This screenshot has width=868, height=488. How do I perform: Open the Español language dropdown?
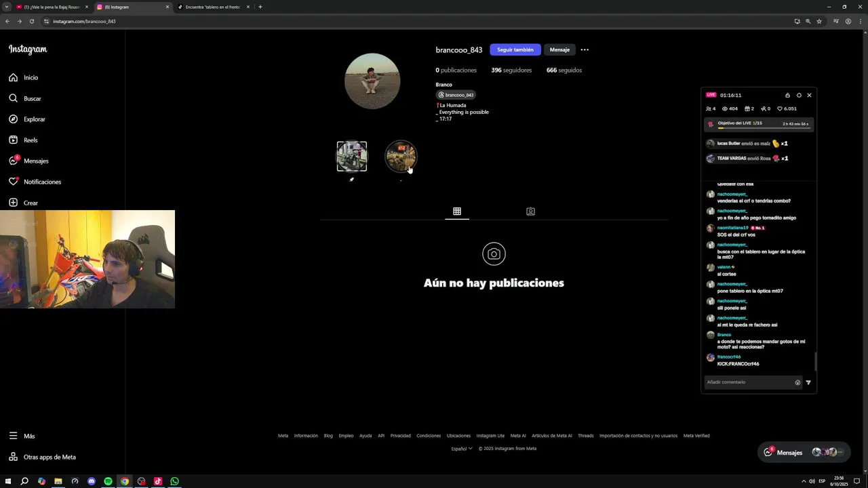[462, 448]
